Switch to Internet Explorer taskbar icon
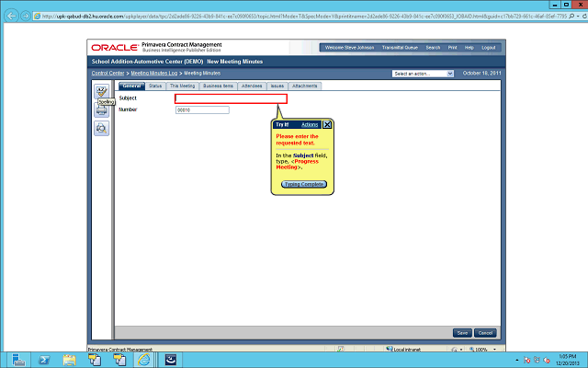The height and width of the screenshot is (368, 588). 144,360
